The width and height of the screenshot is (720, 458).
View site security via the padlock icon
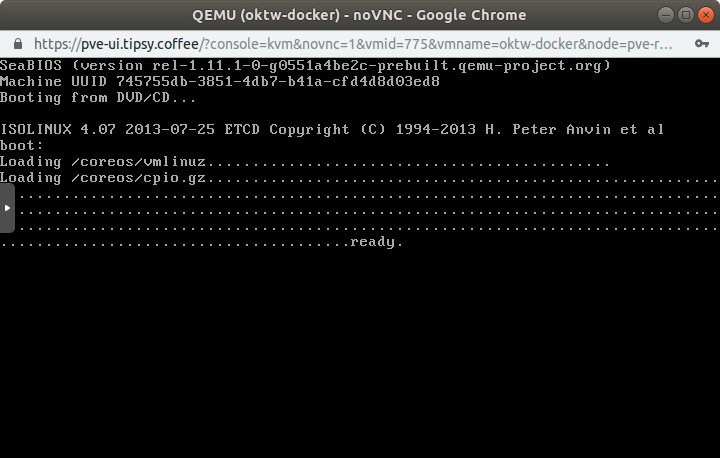(18, 44)
